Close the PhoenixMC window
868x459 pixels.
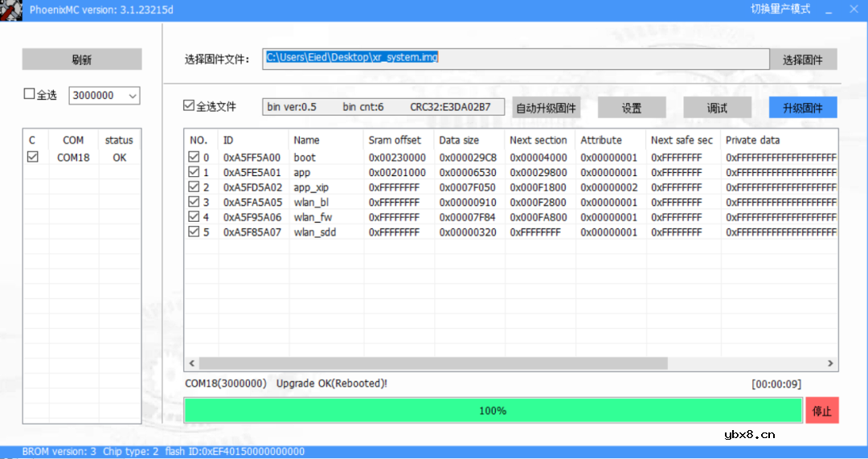(x=854, y=10)
